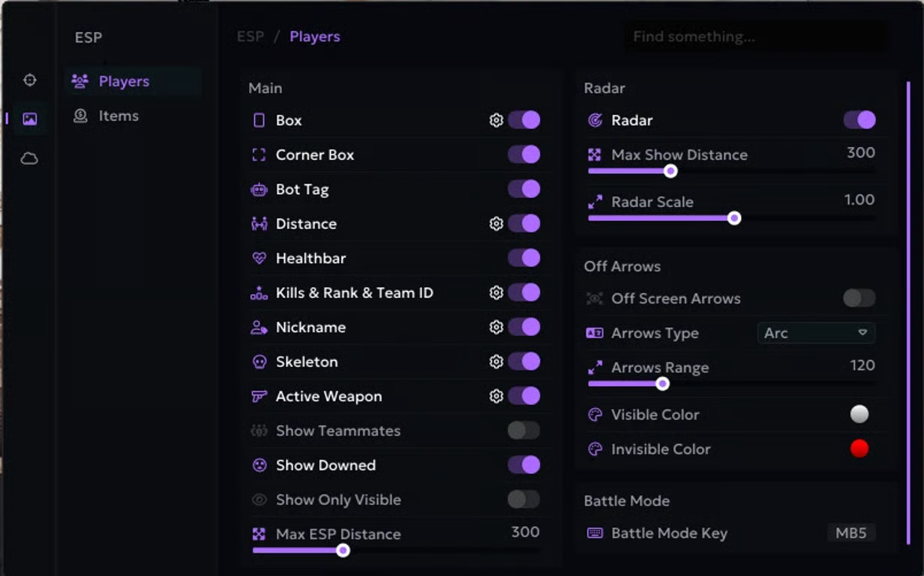The width and height of the screenshot is (924, 576).
Task: Open Active Weapon gear settings
Action: [x=496, y=396]
